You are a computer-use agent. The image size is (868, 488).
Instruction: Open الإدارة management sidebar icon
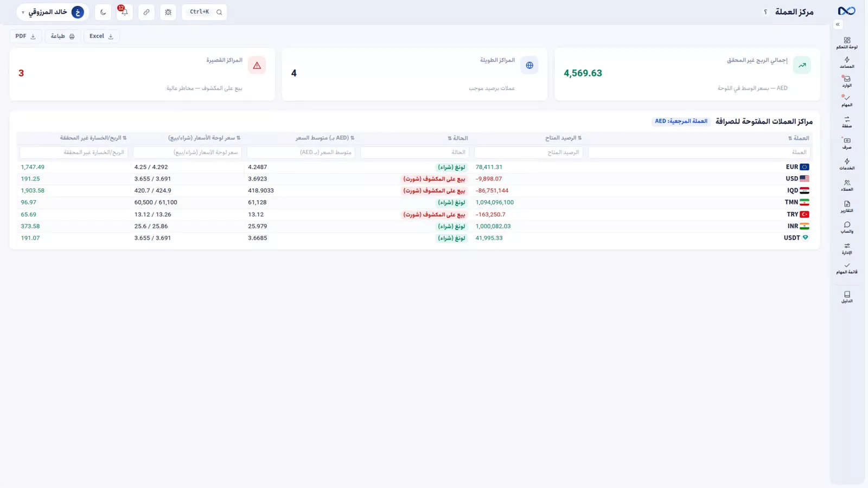pos(847,248)
